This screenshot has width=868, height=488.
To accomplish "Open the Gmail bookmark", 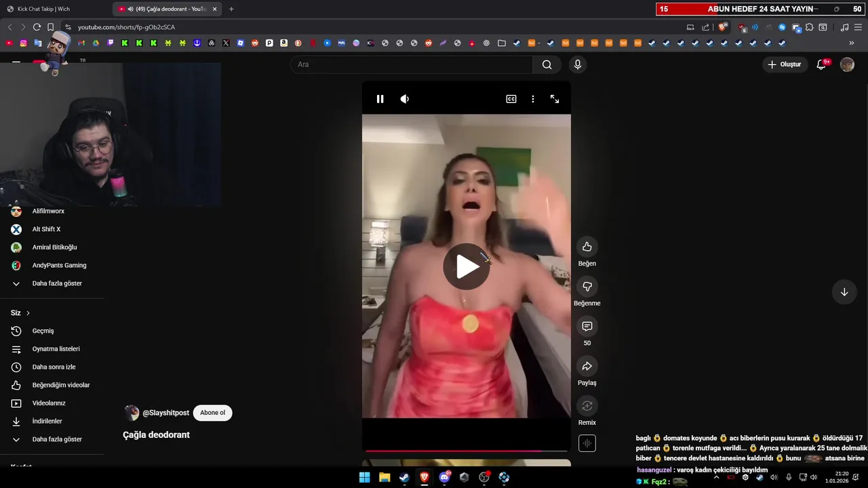I will click(81, 43).
